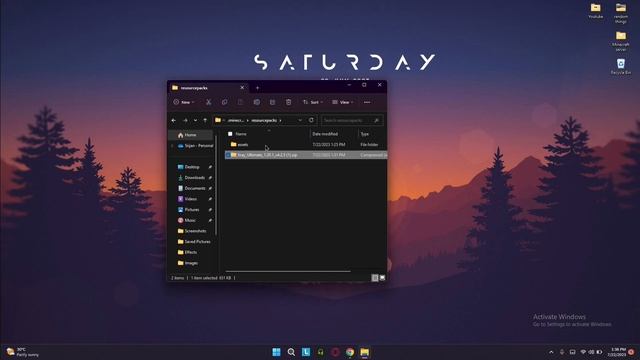Open the Windows Start menu
The width and height of the screenshot is (640, 360).
click(x=276, y=352)
